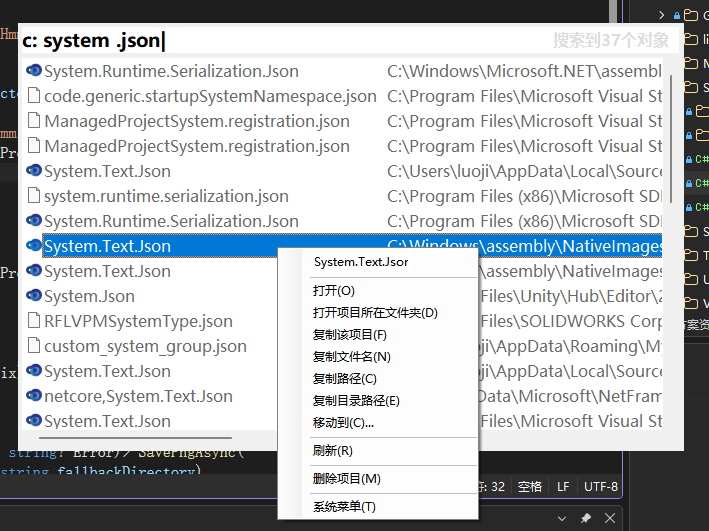Image resolution: width=709 pixels, height=531 pixels.
Task: Click file icon beside code.generic.startupSystemNamespace.json
Action: (x=34, y=95)
